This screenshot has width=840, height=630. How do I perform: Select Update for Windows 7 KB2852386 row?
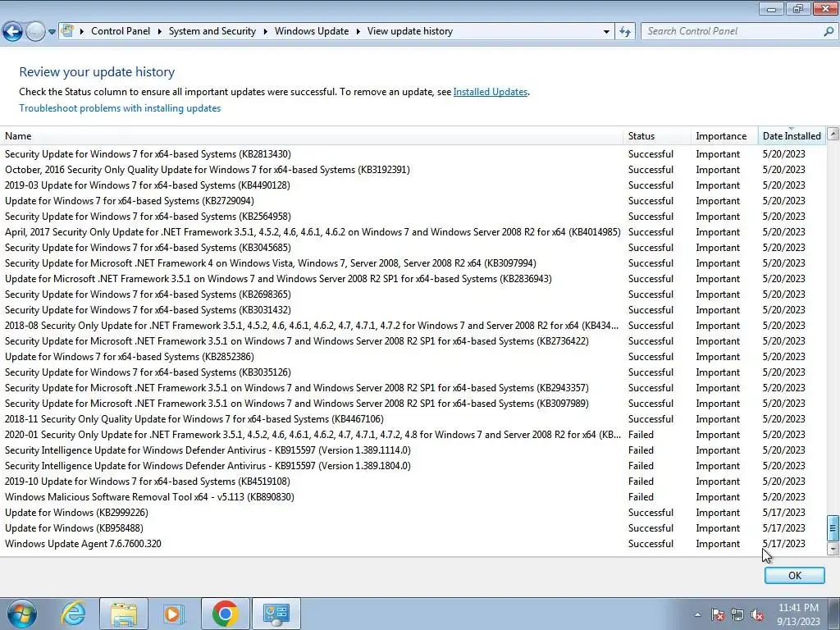(x=413, y=357)
